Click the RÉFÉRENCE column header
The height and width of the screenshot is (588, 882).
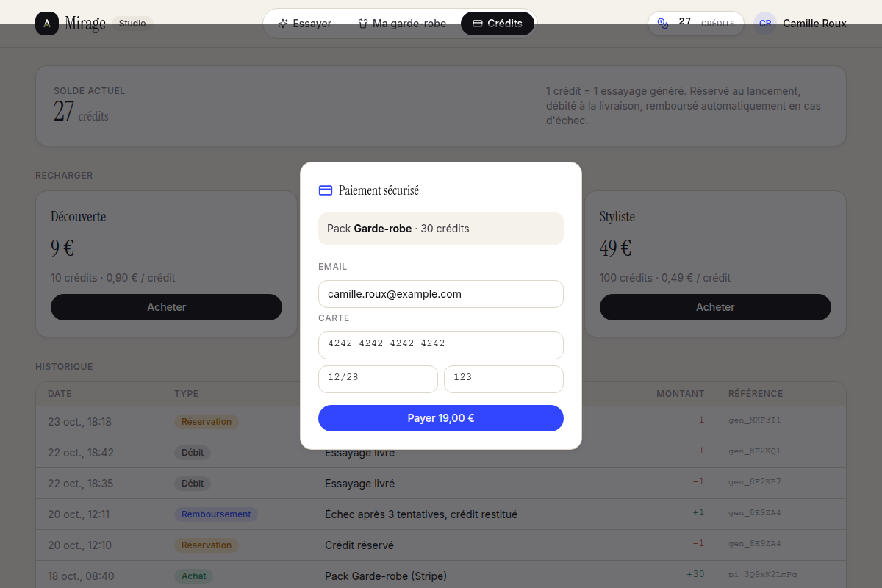click(756, 394)
